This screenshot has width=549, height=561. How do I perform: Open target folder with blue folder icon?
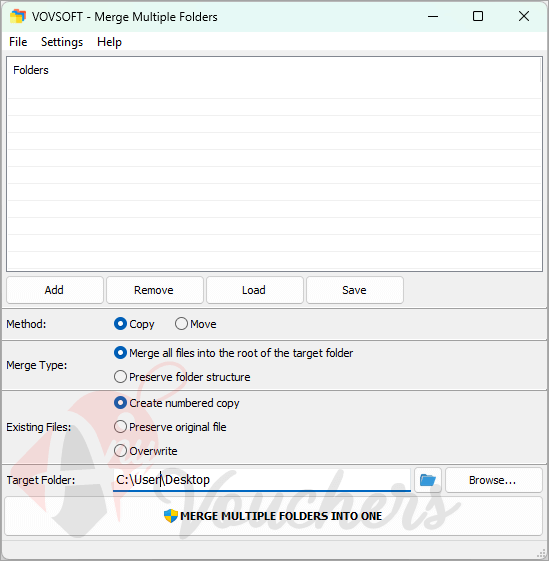click(428, 480)
